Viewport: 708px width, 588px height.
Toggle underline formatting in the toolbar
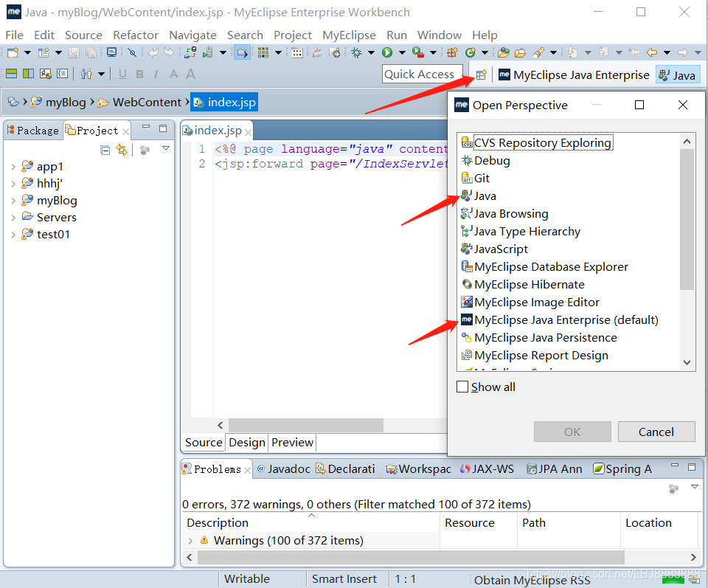pyautogui.click(x=122, y=74)
